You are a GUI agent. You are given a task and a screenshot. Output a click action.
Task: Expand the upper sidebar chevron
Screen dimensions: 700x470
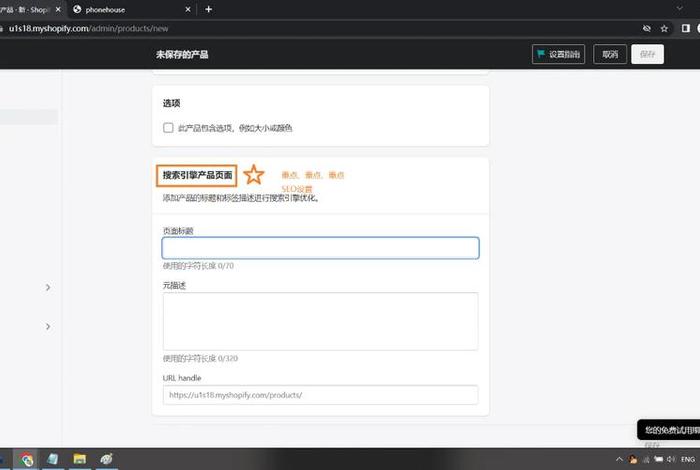pyautogui.click(x=48, y=287)
